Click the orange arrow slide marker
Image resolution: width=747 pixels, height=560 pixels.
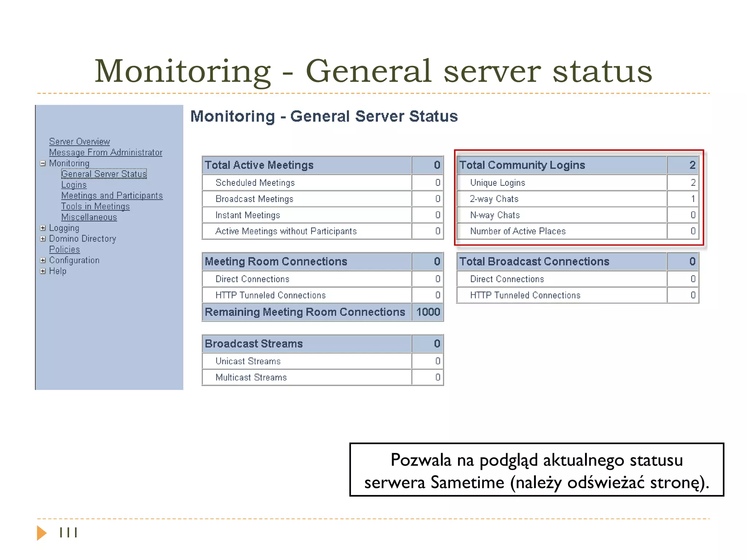pyautogui.click(x=42, y=533)
